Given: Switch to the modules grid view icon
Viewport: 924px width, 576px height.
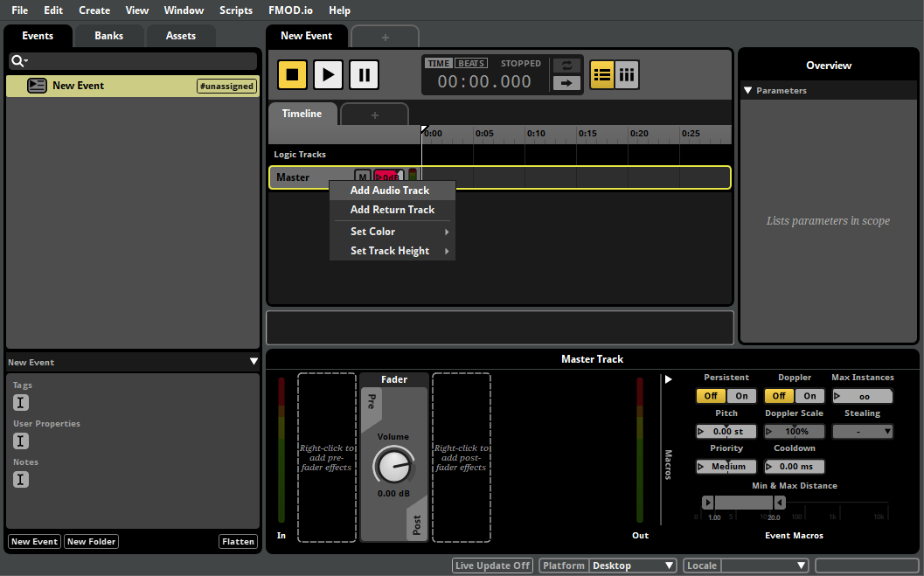Looking at the screenshot, I should (x=627, y=74).
